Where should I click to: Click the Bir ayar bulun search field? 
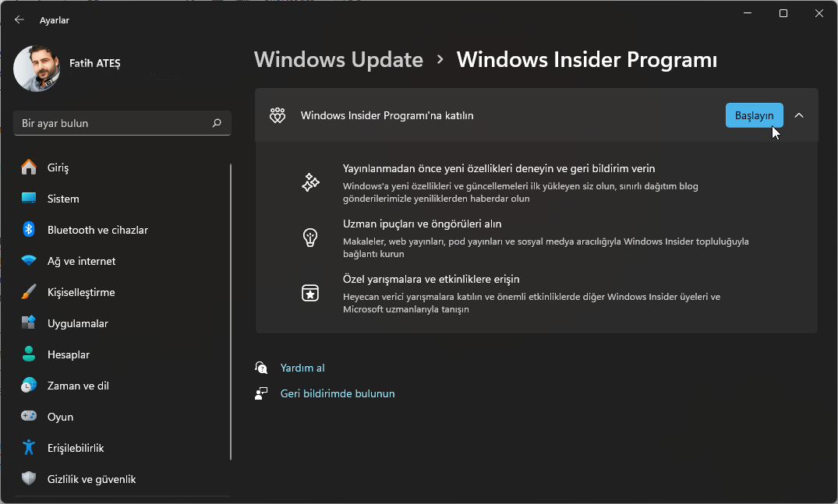113,123
